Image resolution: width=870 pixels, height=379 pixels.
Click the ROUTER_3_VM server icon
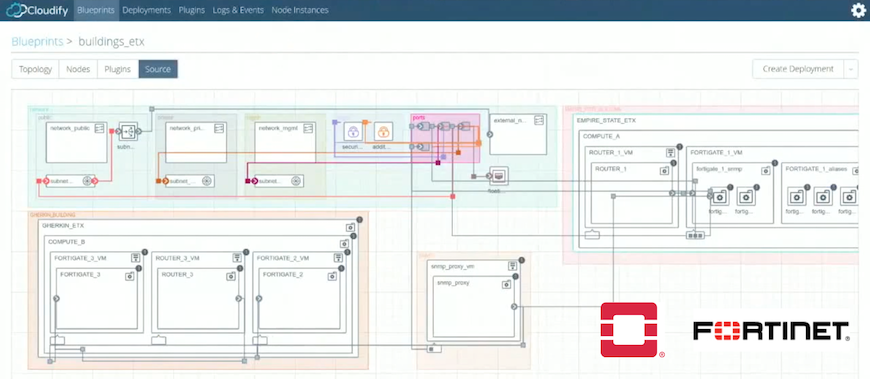237,258
